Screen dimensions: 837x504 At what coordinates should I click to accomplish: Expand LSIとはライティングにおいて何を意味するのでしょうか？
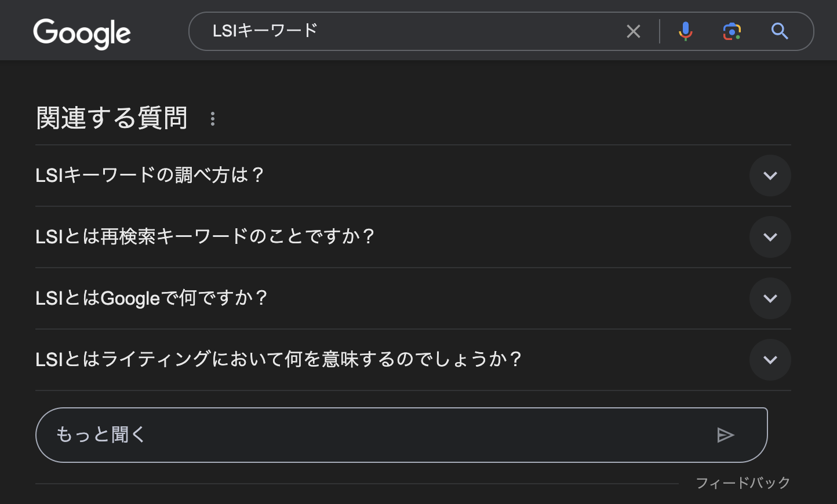(x=770, y=360)
